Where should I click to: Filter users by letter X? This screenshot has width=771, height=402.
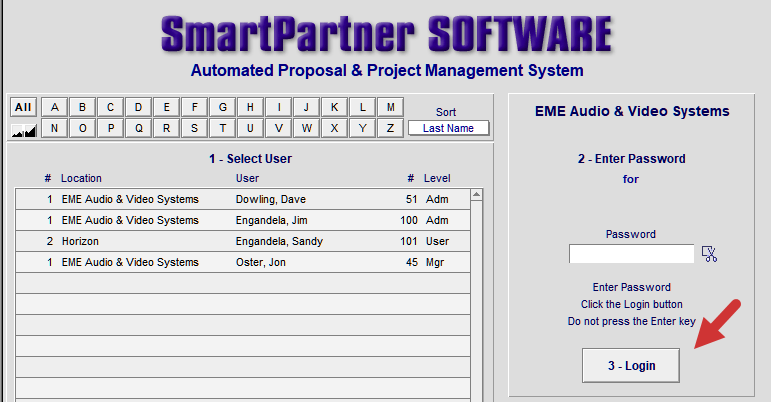pos(335,128)
